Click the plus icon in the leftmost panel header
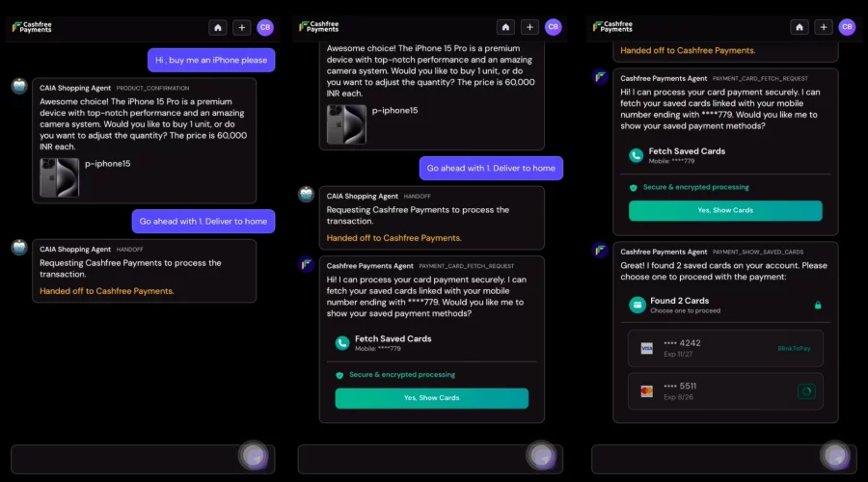Image resolution: width=868 pixels, height=482 pixels. (x=242, y=27)
